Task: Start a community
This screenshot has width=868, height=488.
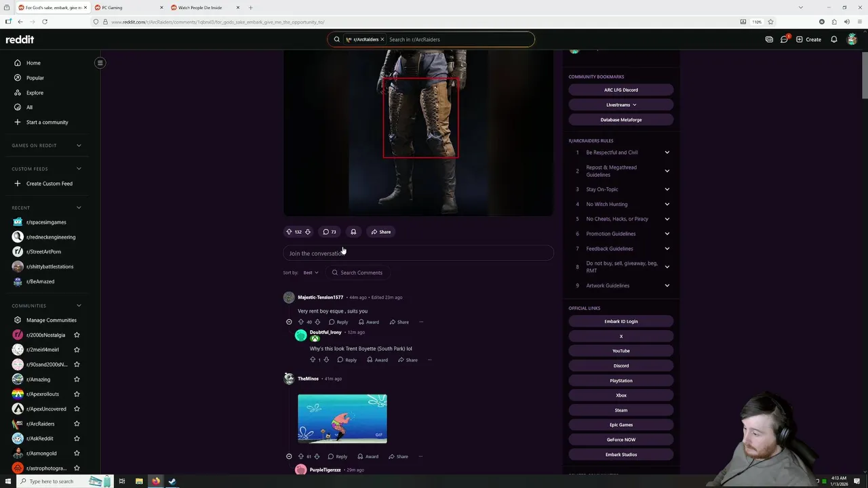Action: tap(47, 122)
